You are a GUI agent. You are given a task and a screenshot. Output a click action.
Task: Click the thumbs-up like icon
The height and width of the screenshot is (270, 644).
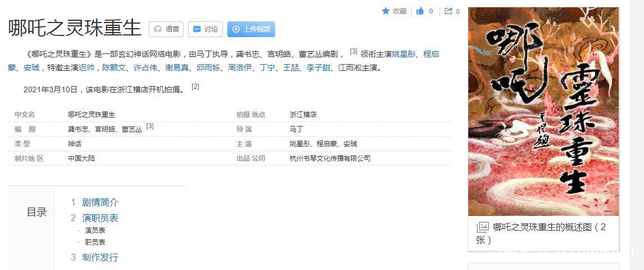(420, 11)
